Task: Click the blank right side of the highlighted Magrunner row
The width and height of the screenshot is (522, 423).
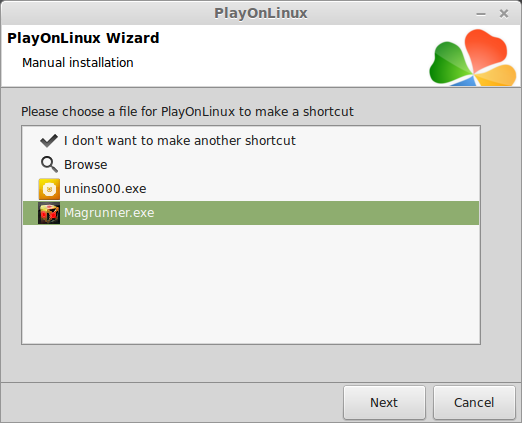Action: [317, 213]
